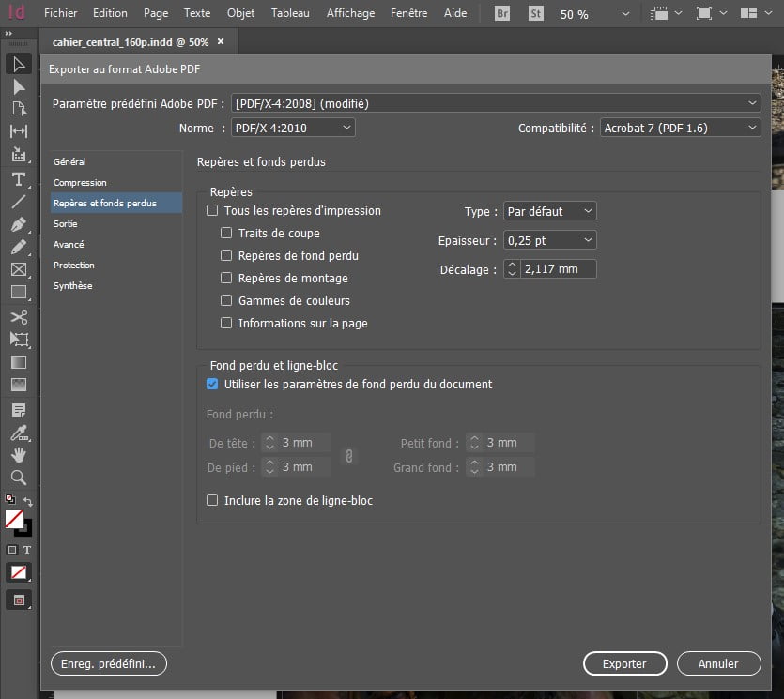Select the Eyedropper tool
The width and height of the screenshot is (784, 699).
point(18,433)
